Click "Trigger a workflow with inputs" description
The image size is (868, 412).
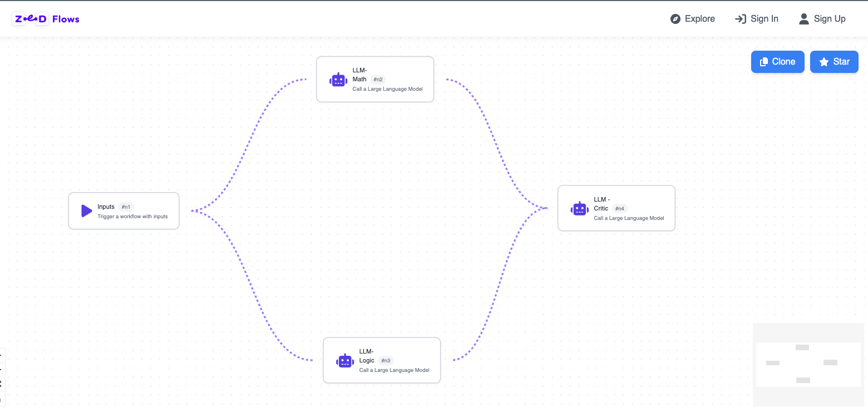(132, 217)
